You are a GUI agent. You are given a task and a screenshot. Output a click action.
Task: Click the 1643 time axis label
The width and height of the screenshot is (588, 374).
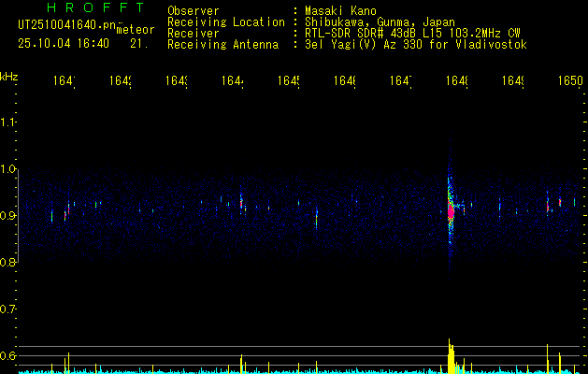177,80
